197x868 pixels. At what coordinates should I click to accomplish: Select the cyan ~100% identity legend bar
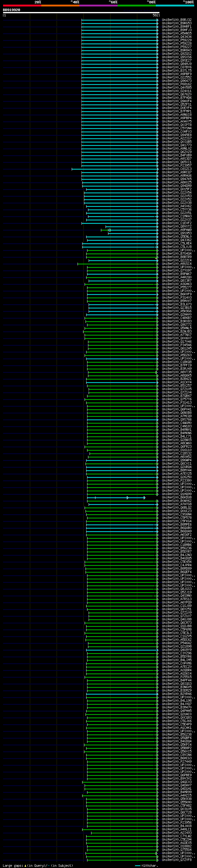175,6
